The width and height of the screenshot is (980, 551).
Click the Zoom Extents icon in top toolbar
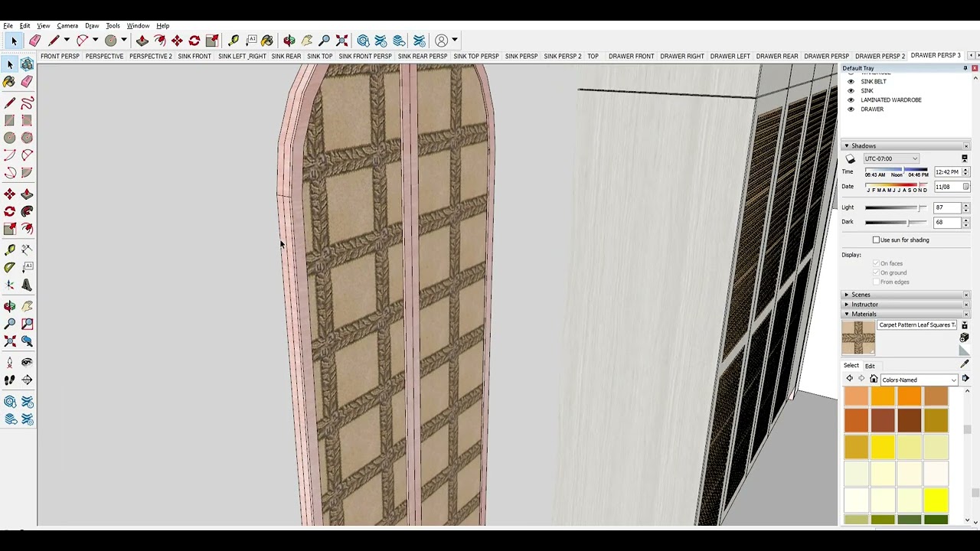[x=342, y=41]
